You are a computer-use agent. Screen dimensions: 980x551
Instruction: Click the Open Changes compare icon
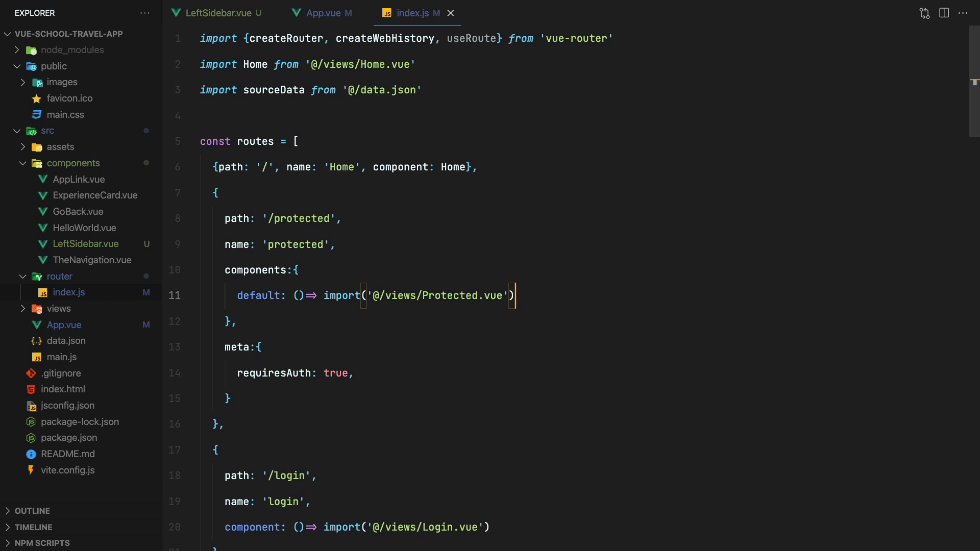tap(924, 13)
